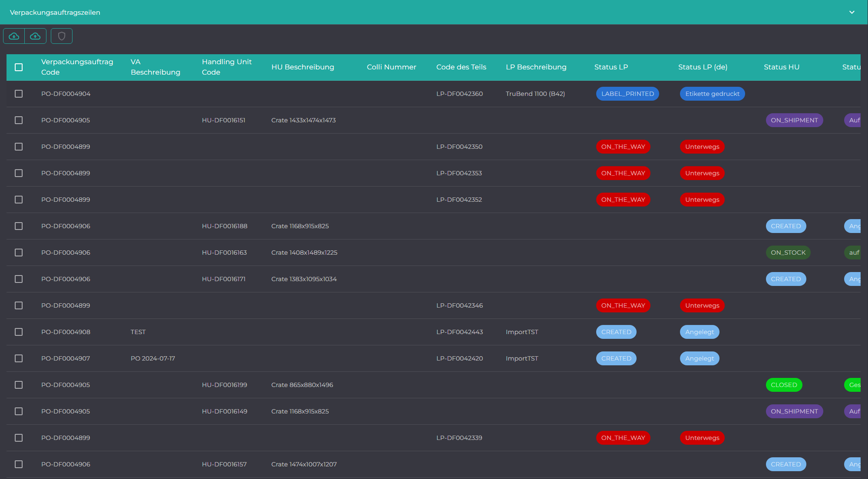The height and width of the screenshot is (479, 868).
Task: Sort by Verpackungsauftrag Code column header
Action: point(77,67)
